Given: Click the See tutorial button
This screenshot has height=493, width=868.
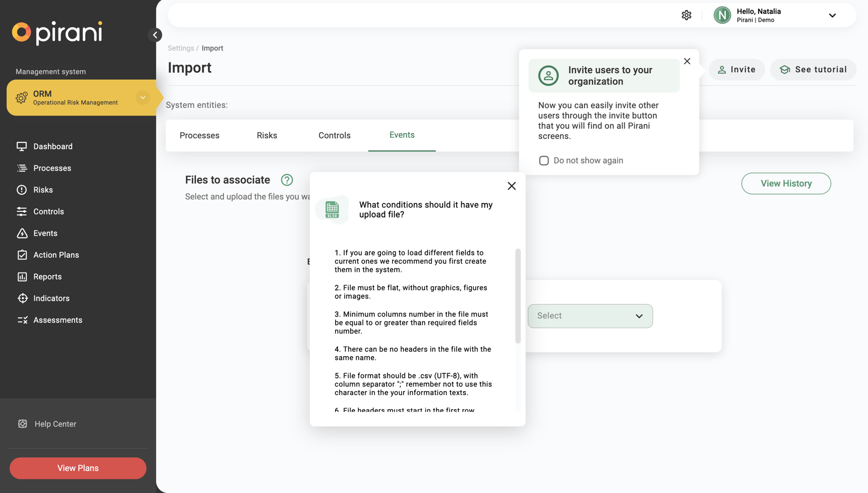Looking at the screenshot, I should [813, 70].
